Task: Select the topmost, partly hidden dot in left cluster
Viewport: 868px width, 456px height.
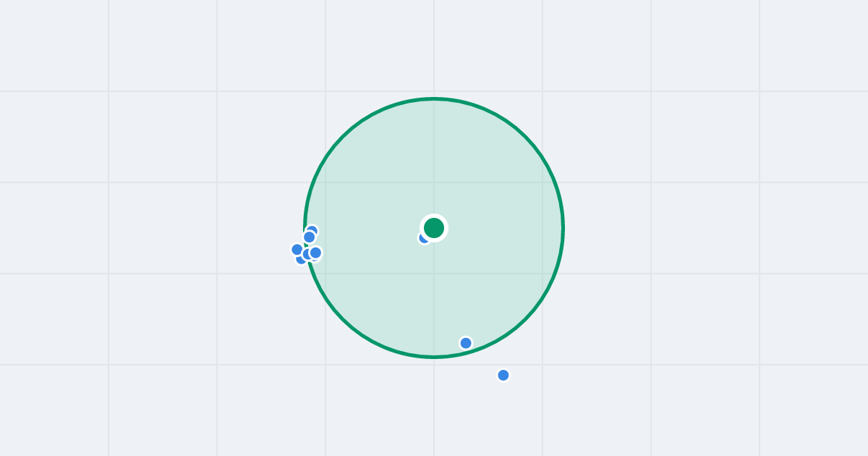Action: (x=312, y=229)
